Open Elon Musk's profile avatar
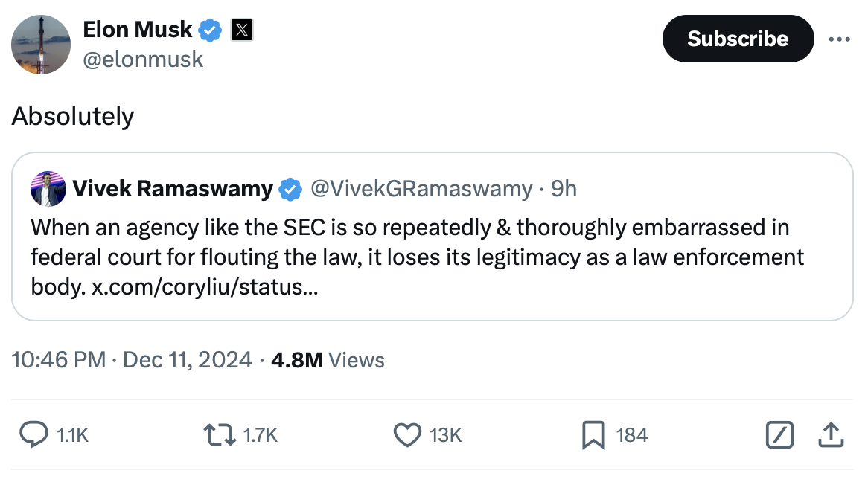This screenshot has width=868, height=482. [42, 44]
